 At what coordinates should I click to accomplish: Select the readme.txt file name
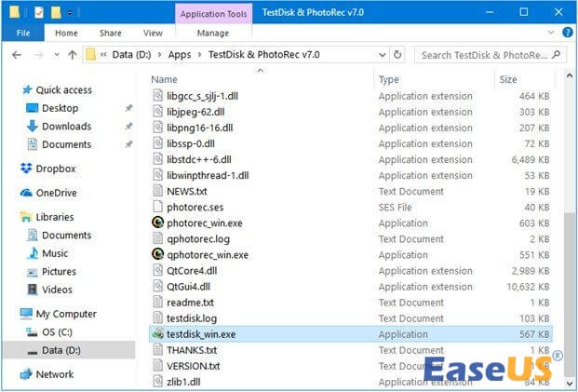point(190,303)
